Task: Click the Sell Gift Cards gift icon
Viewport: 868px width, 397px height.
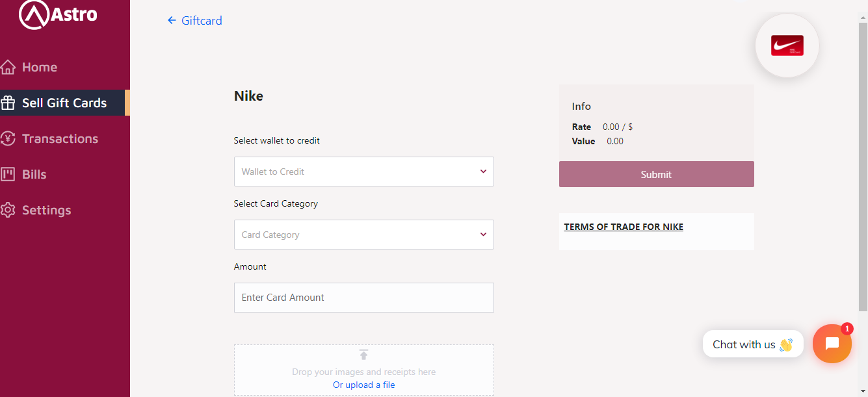Action: point(8,103)
